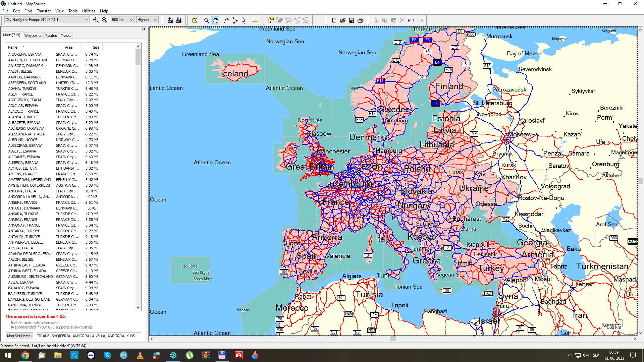Screen dimensions: 644x362
Task: Click the Save disk icon
Action: point(352,20)
